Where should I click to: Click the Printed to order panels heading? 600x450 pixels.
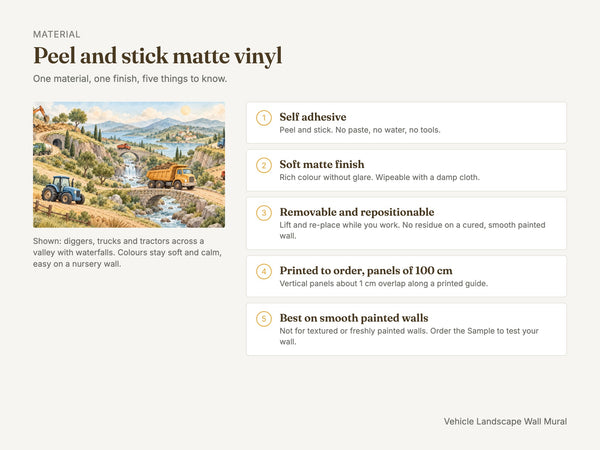pos(366,271)
